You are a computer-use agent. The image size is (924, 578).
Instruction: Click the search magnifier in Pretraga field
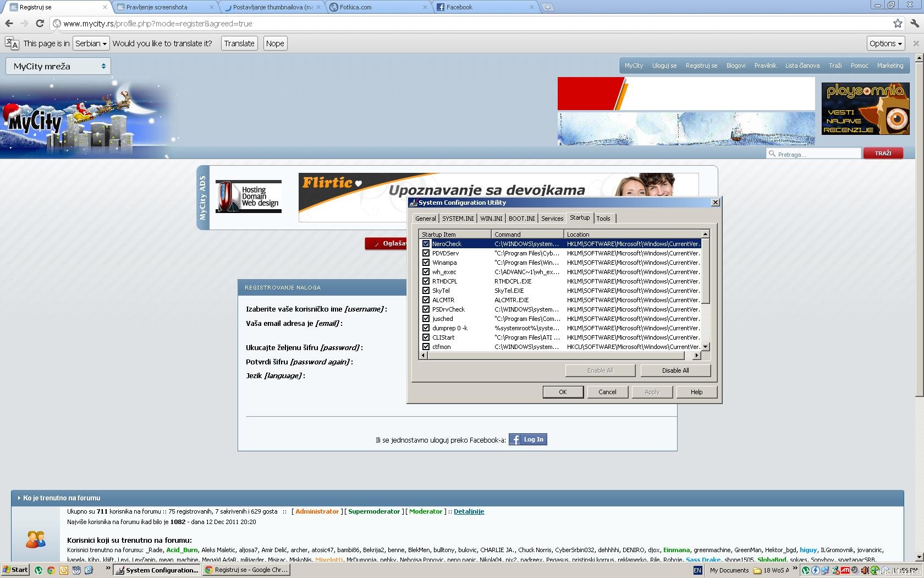(772, 154)
